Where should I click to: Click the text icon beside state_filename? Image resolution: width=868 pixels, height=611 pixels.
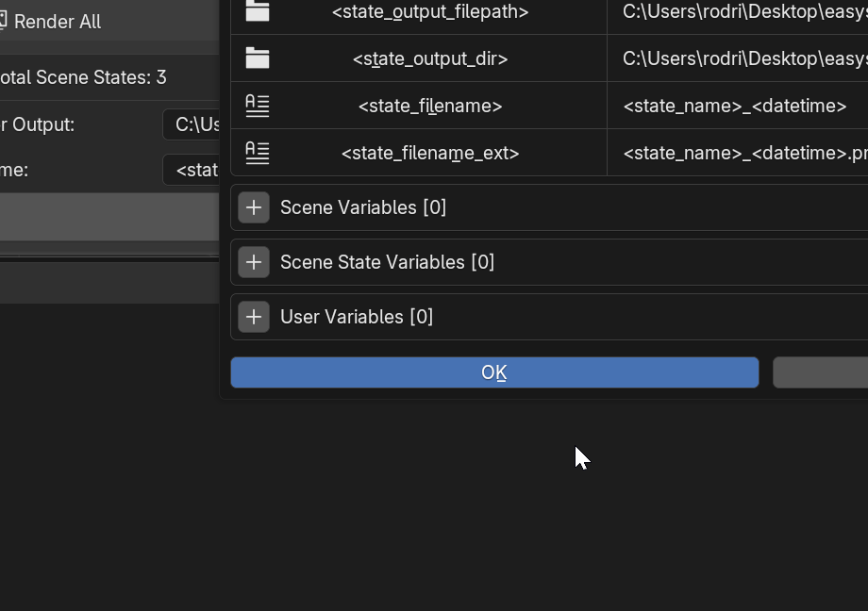(x=257, y=106)
